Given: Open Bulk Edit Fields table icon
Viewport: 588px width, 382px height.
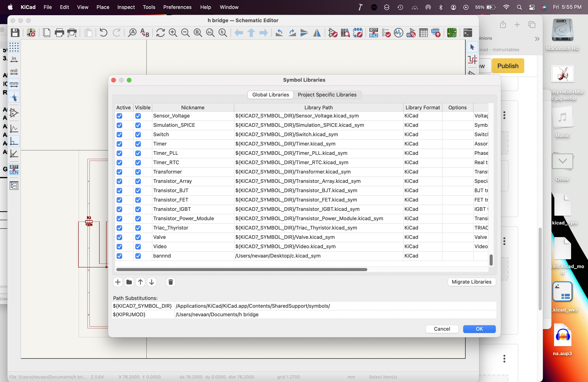Looking at the screenshot, I should tap(423, 33).
